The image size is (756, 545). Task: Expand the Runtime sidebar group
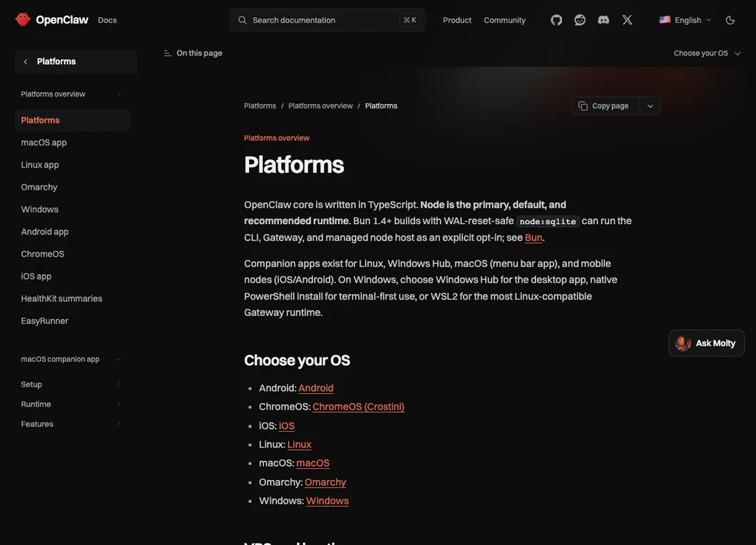(x=71, y=404)
